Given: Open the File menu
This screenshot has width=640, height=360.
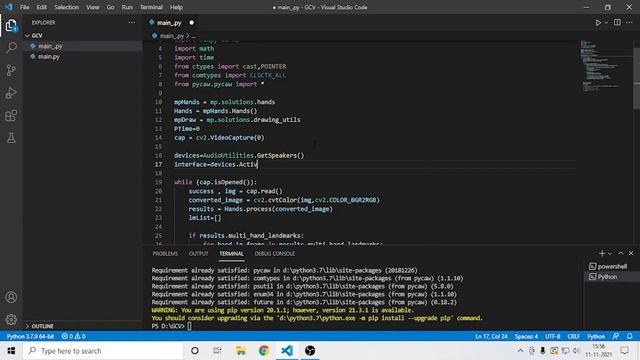Looking at the screenshot, I should (x=24, y=7).
